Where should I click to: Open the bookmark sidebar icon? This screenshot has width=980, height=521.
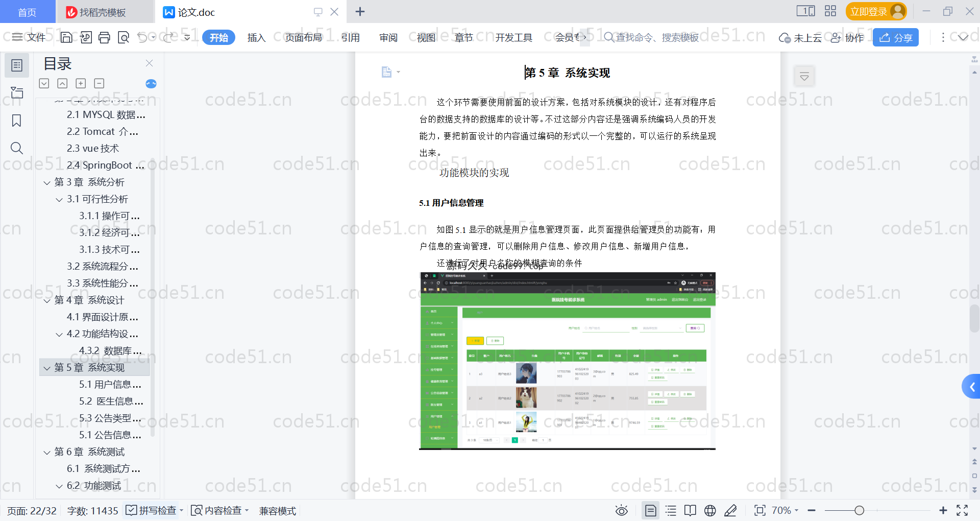click(17, 121)
